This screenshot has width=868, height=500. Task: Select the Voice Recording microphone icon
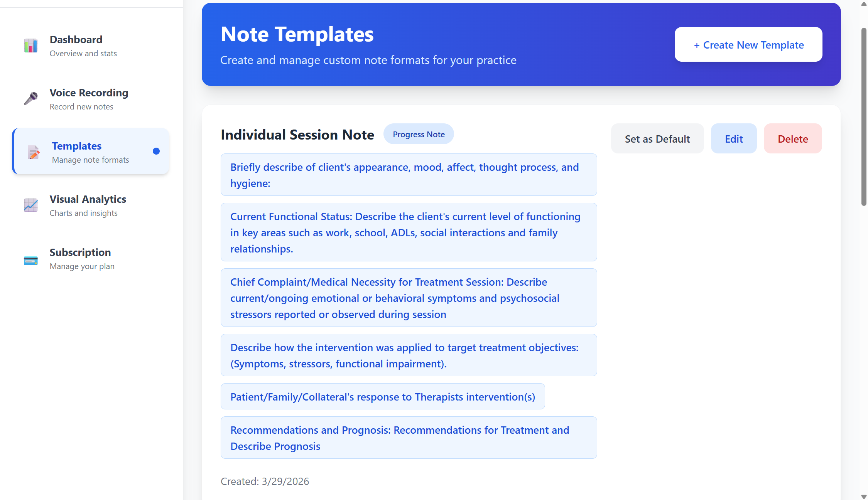coord(30,98)
